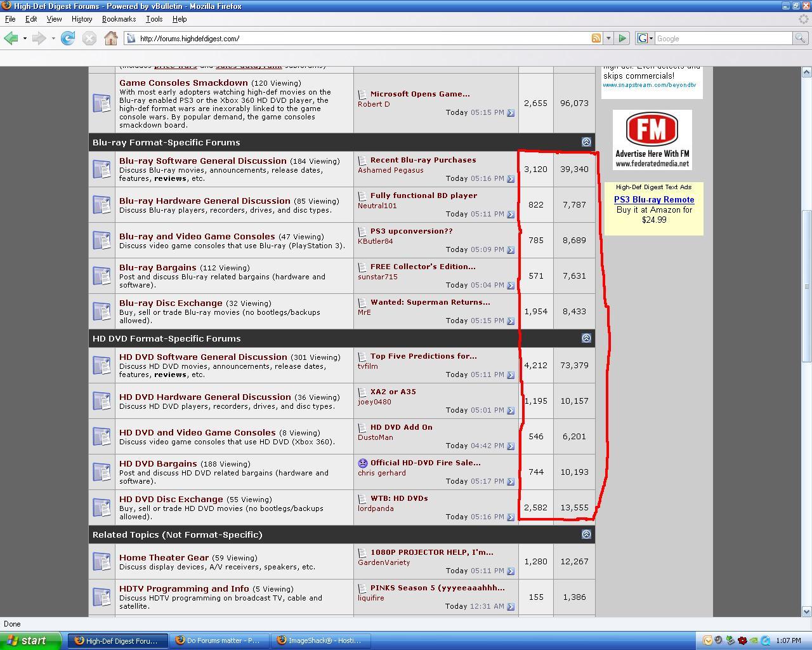Click the Google search input field
Viewport: 812px width, 650px height.
(x=723, y=38)
